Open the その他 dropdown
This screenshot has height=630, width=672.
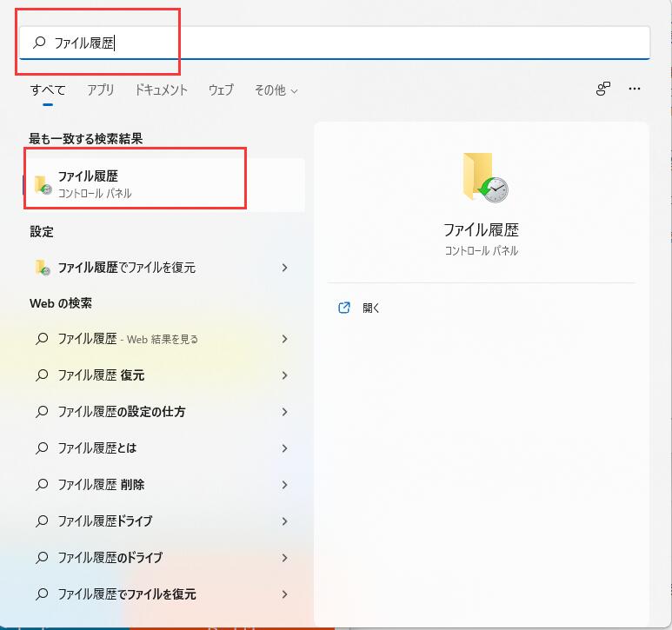point(276,90)
